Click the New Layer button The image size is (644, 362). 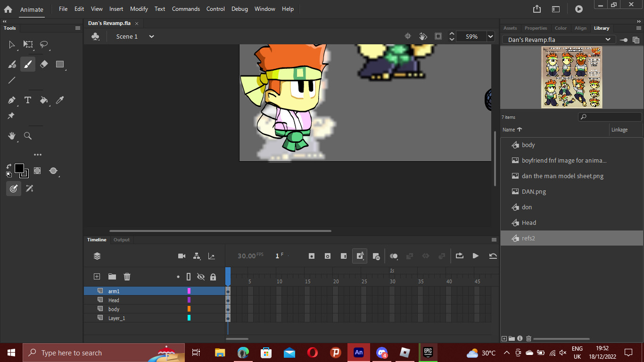(97, 277)
